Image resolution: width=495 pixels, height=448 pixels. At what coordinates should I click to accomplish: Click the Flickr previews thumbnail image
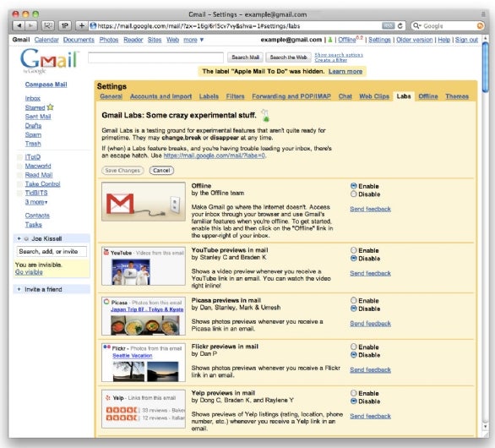click(144, 363)
